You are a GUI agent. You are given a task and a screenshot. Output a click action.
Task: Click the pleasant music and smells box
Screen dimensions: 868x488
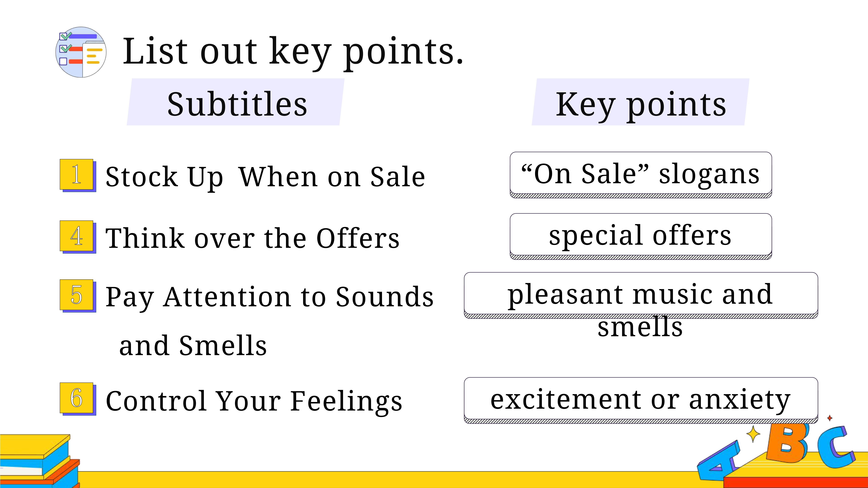click(x=641, y=295)
